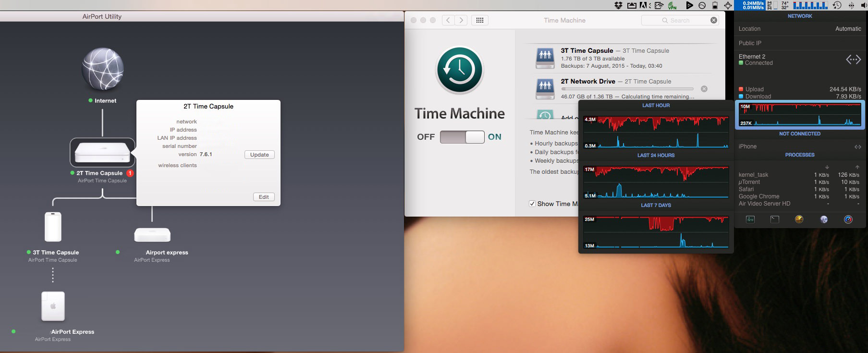Open the Dropbox menu bar icon

pos(619,5)
